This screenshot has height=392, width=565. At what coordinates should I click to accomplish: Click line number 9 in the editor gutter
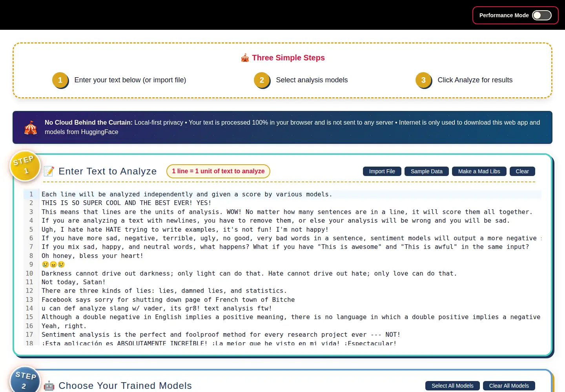coord(31,265)
